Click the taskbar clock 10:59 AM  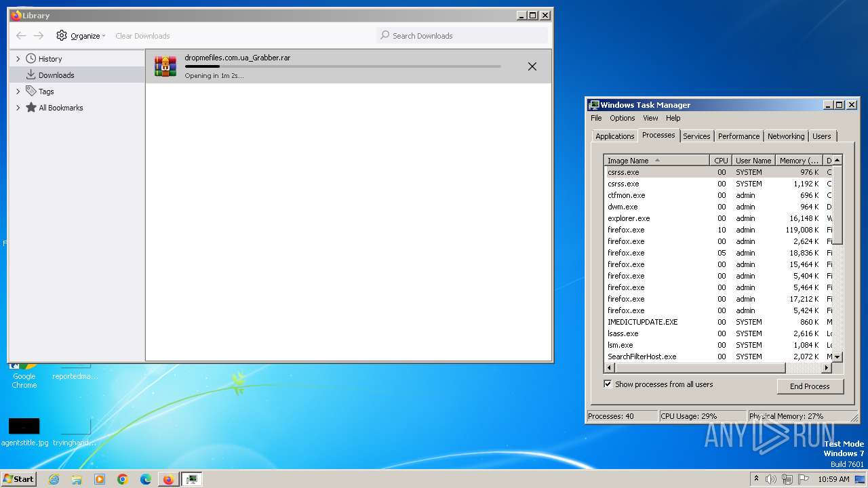[833, 479]
